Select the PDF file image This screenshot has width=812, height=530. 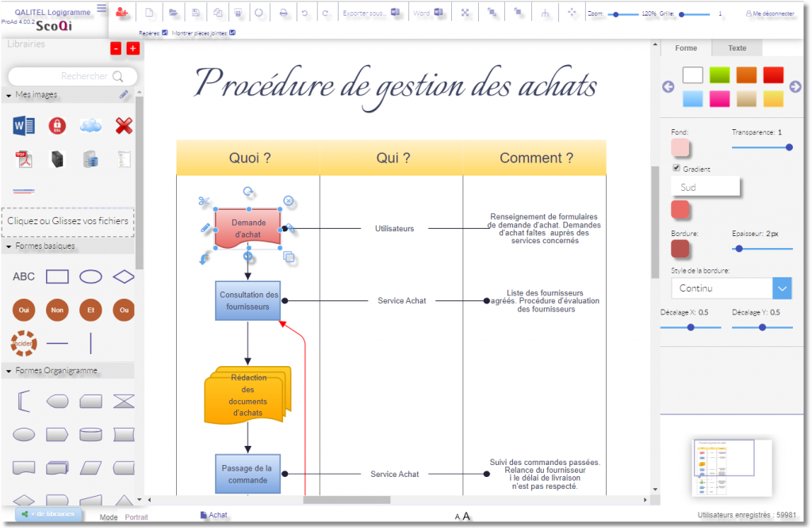click(24, 159)
